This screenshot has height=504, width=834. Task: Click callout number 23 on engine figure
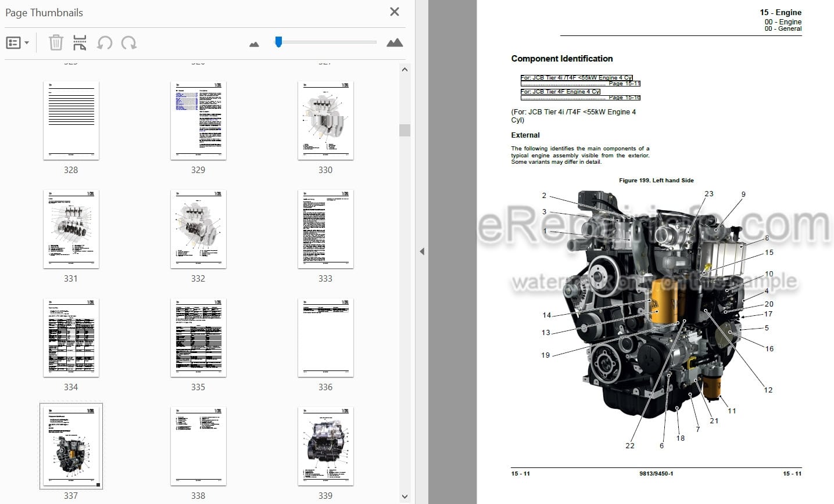point(709,194)
